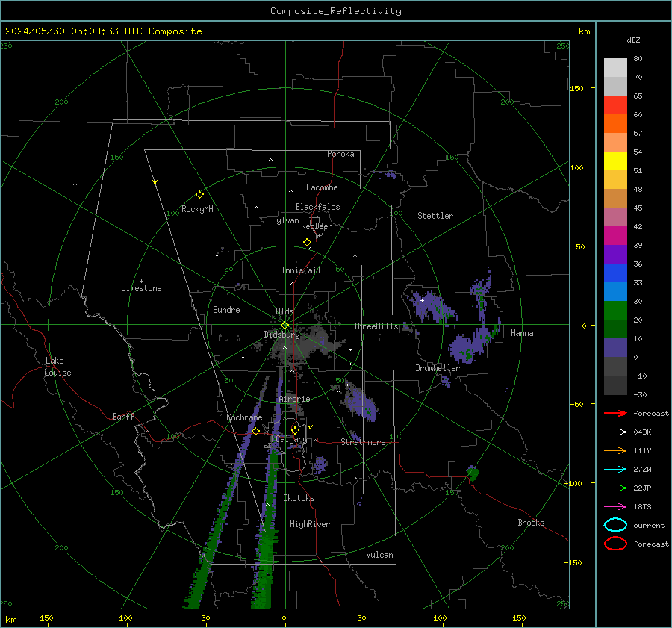Click the Okotoks label
This screenshot has width=672, height=628.
coord(299,498)
